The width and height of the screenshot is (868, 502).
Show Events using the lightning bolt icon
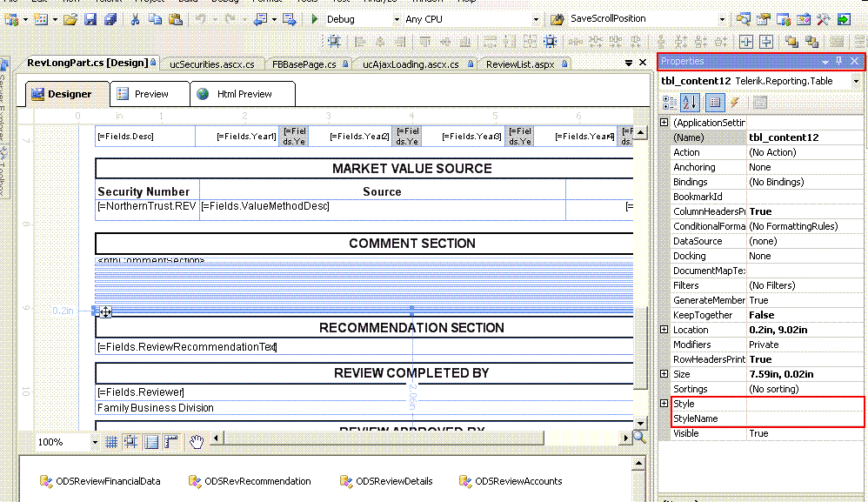[x=735, y=102]
